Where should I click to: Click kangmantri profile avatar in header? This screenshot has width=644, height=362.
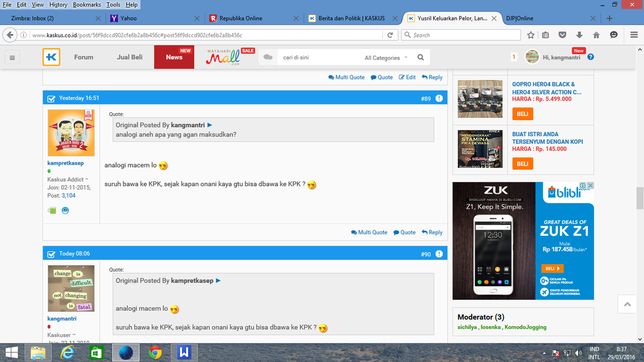pos(532,57)
